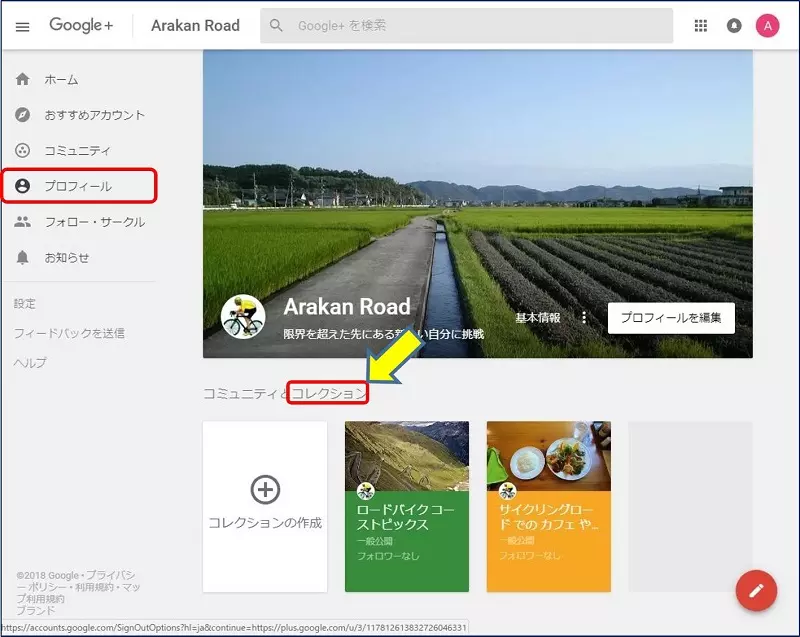Screen dimensions: 800x637
Task: Click the 利用規約 footer link
Action: click(95, 587)
